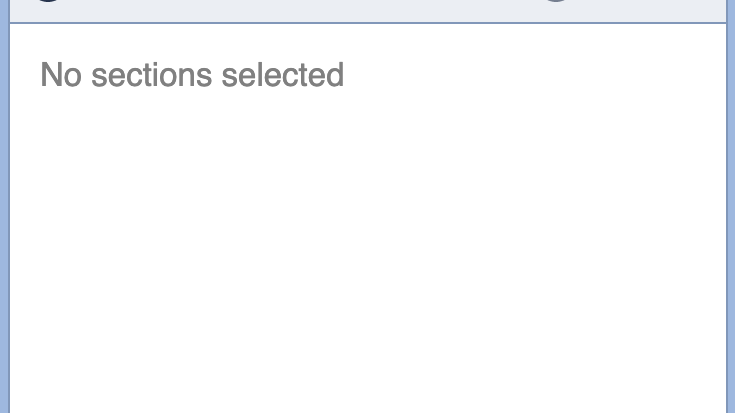Click the gray circular icon in header
Viewport: 735px width, 413px height.
(x=556, y=1)
